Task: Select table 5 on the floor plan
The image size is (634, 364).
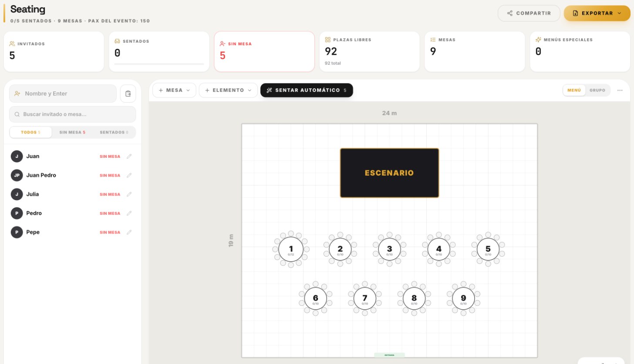Action: (x=488, y=249)
